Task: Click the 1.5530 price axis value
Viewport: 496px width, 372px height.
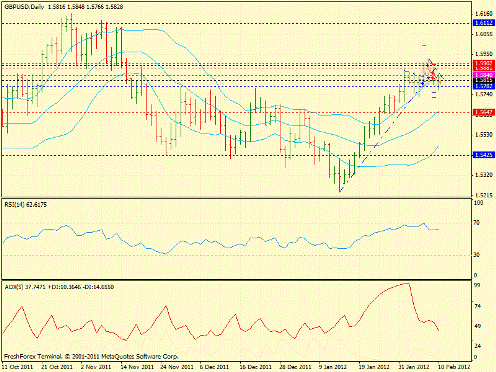Action: tap(484, 135)
